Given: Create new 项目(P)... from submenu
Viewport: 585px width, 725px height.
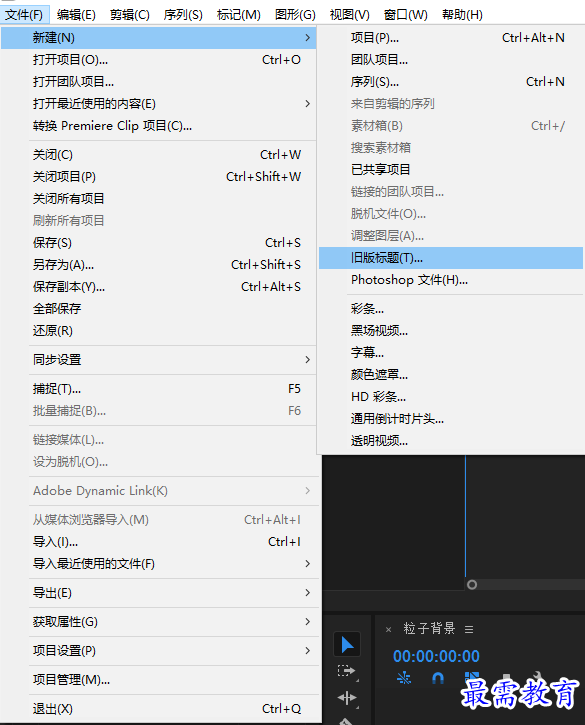Looking at the screenshot, I should [451, 37].
